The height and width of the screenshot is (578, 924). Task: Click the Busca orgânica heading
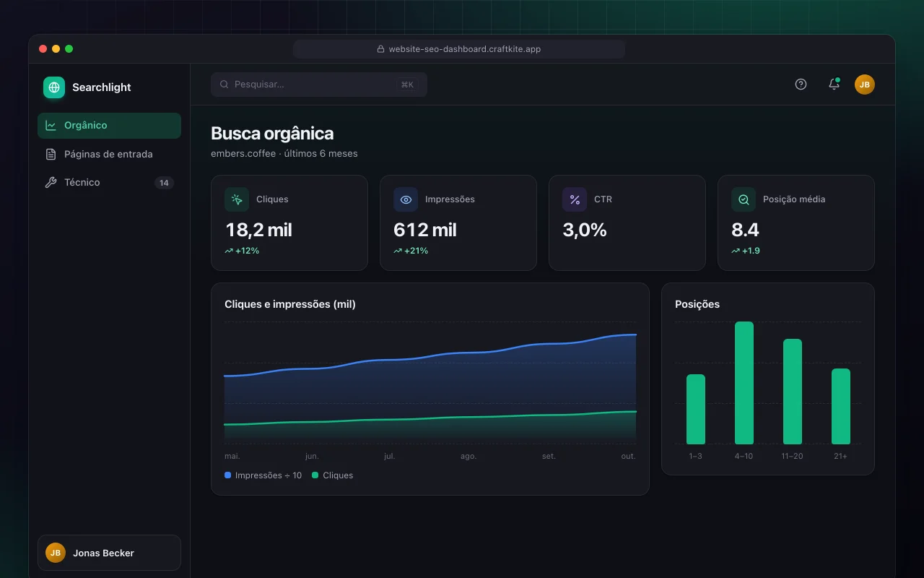(272, 134)
